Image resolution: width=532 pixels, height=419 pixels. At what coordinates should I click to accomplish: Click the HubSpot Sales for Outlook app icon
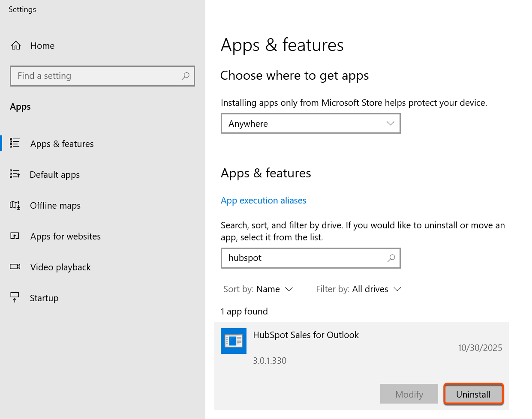234,341
